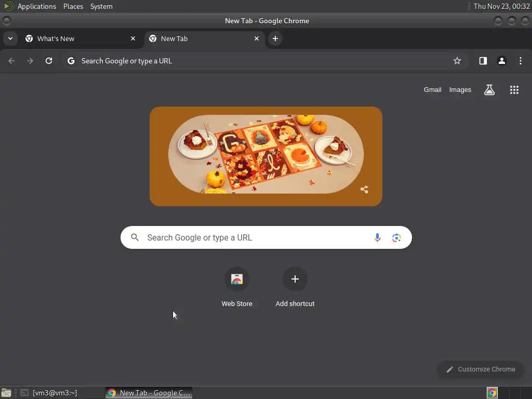Open the Google apps grid
This screenshot has height=399, width=532.
pyautogui.click(x=514, y=90)
